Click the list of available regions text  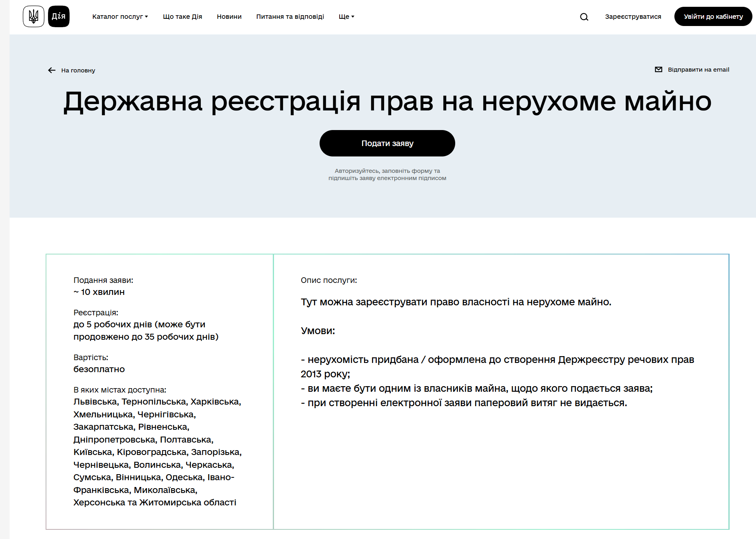[x=157, y=452]
